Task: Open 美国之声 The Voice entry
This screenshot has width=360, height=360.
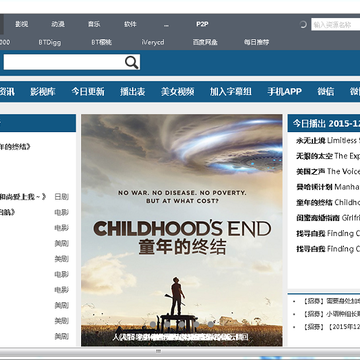Action: point(328,172)
